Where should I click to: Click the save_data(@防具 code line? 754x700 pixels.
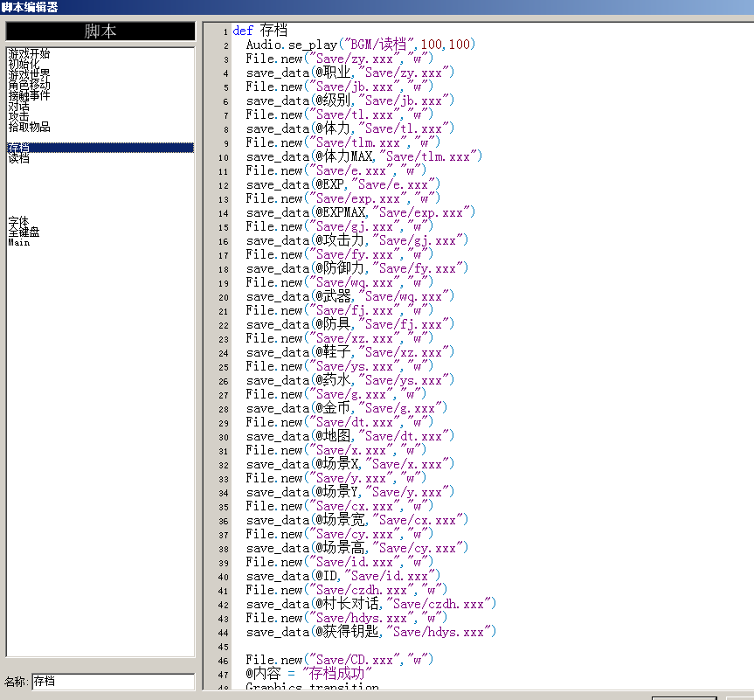350,323
